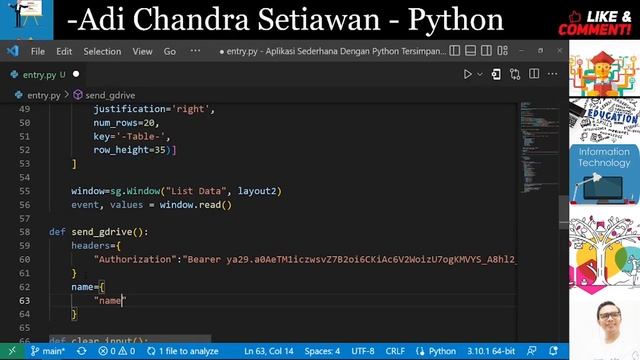This screenshot has width=640, height=360.
Task: Open the Edit menu
Action: (64, 51)
